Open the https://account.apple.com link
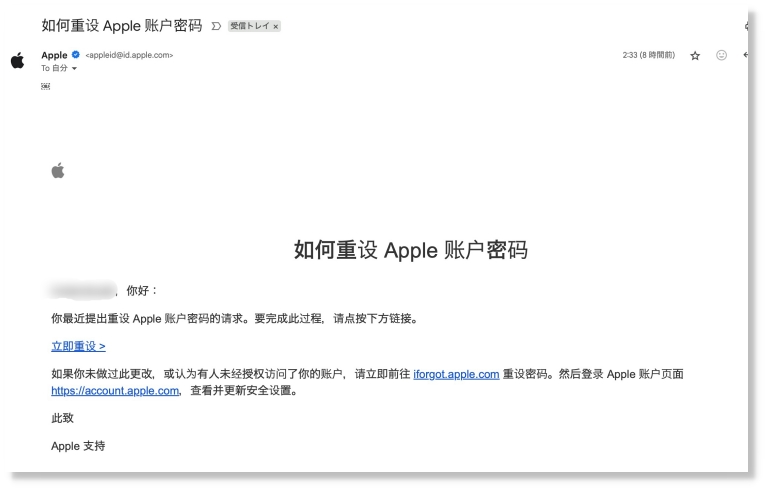 [x=115, y=391]
